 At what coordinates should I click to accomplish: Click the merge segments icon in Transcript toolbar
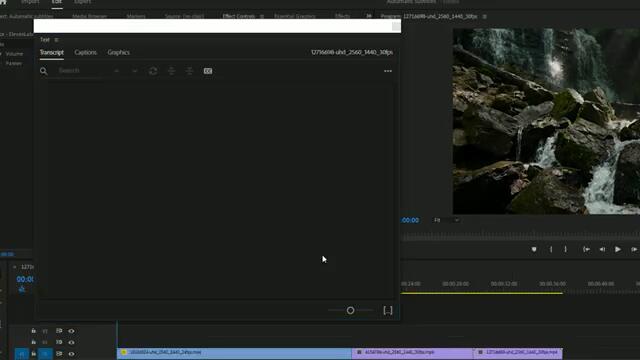189,71
